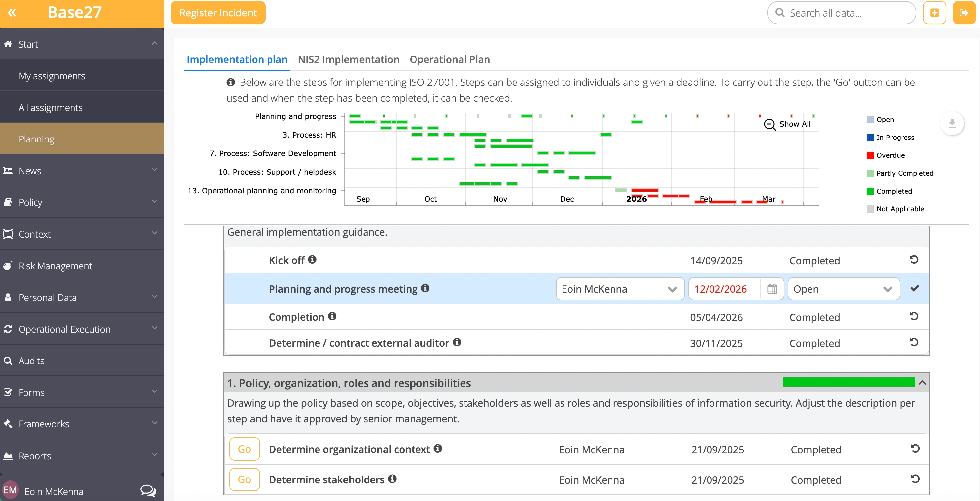Click Register Incident button
Viewport: 980px width, 501px height.
(x=218, y=13)
